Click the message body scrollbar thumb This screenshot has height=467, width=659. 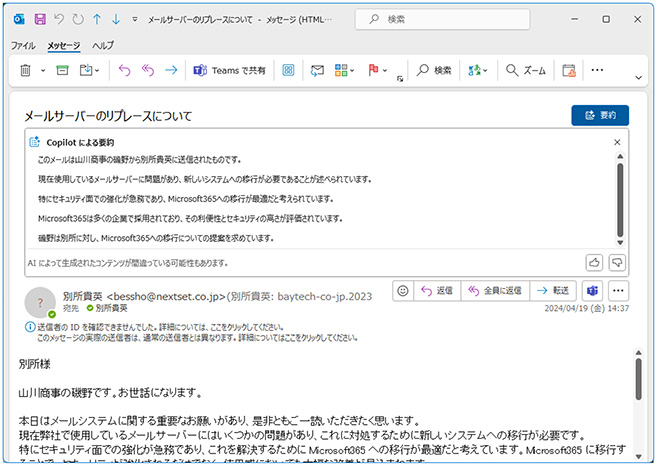click(638, 379)
